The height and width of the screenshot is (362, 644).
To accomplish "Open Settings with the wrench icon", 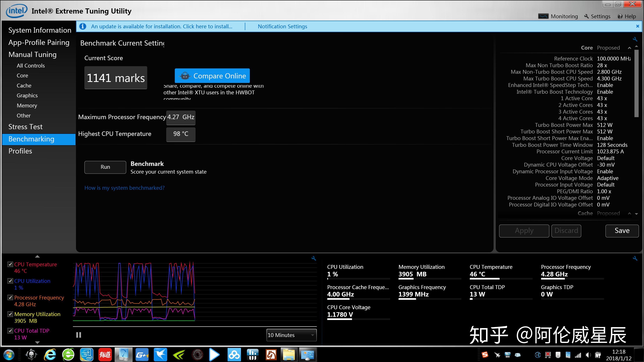I will (x=586, y=16).
